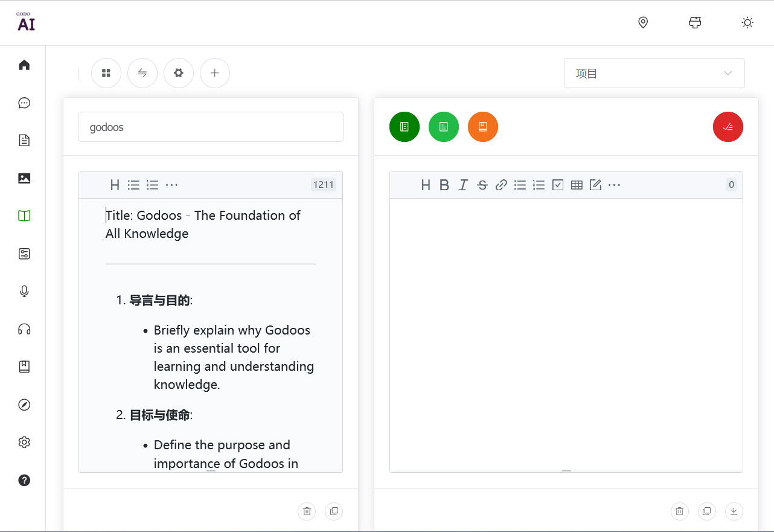Screen dimensions: 774x532
Task: Click the 导言与目的 list heading
Action: click(x=160, y=300)
